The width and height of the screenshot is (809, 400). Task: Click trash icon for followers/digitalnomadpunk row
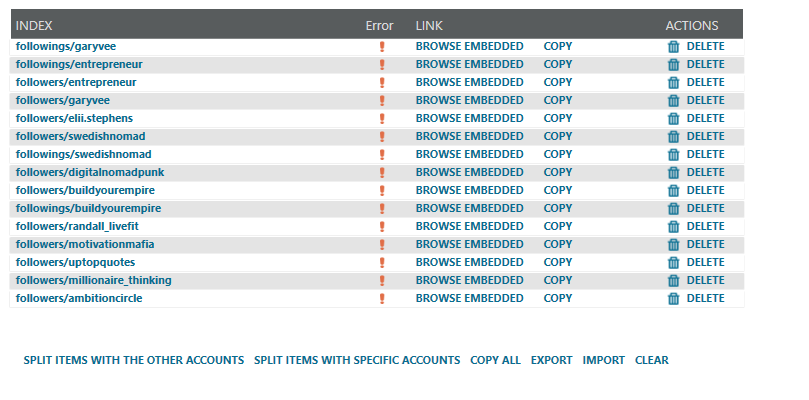(x=673, y=172)
